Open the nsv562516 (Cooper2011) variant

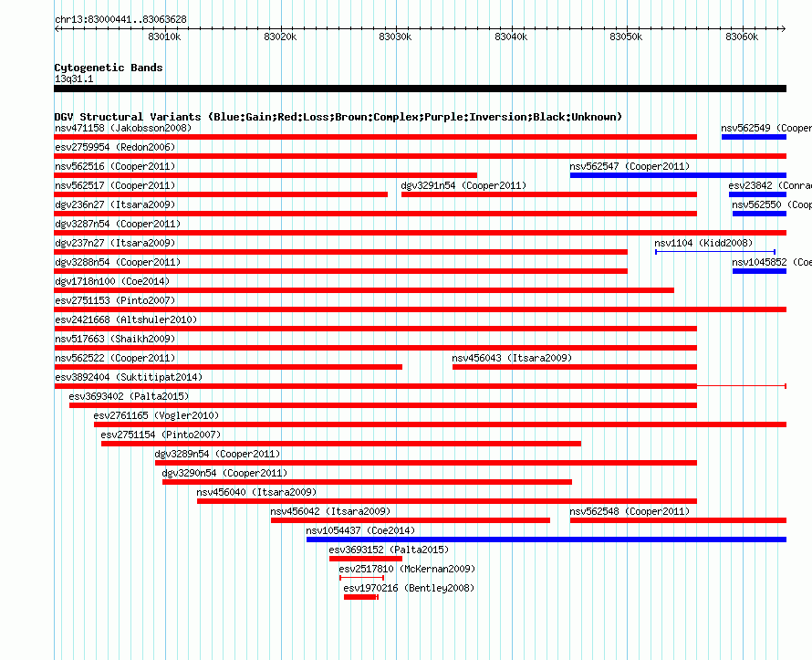coord(115,166)
